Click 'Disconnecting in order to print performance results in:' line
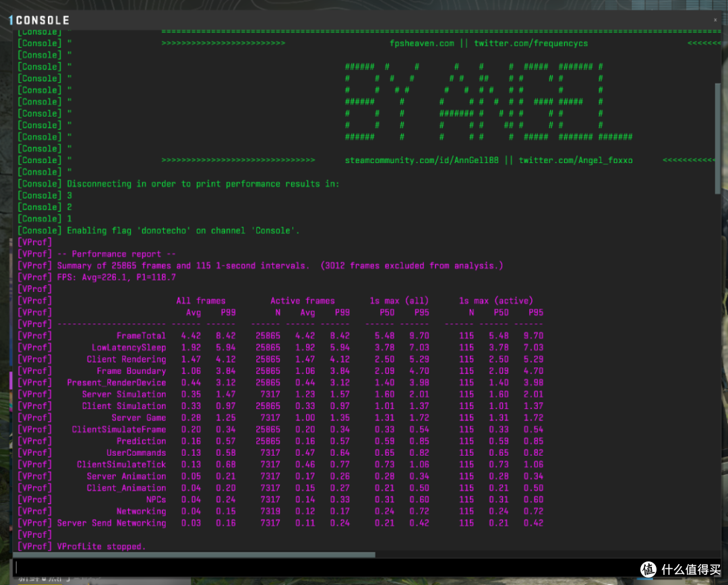 pos(203,184)
